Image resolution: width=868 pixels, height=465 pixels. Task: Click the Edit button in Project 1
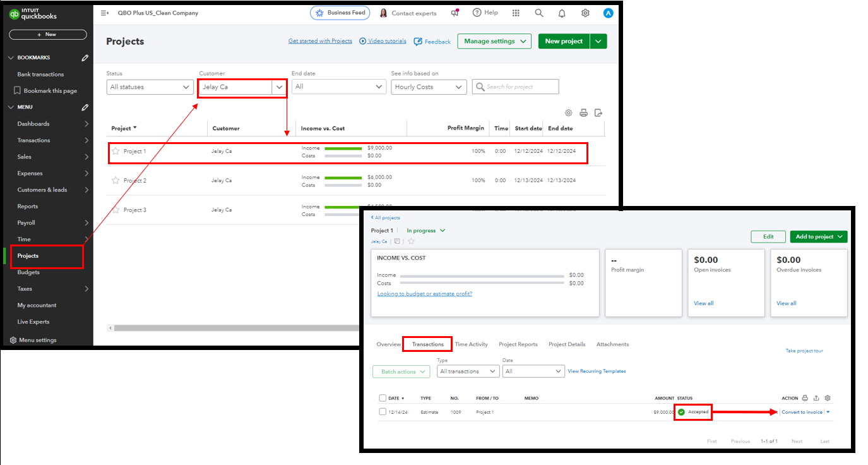click(x=768, y=237)
